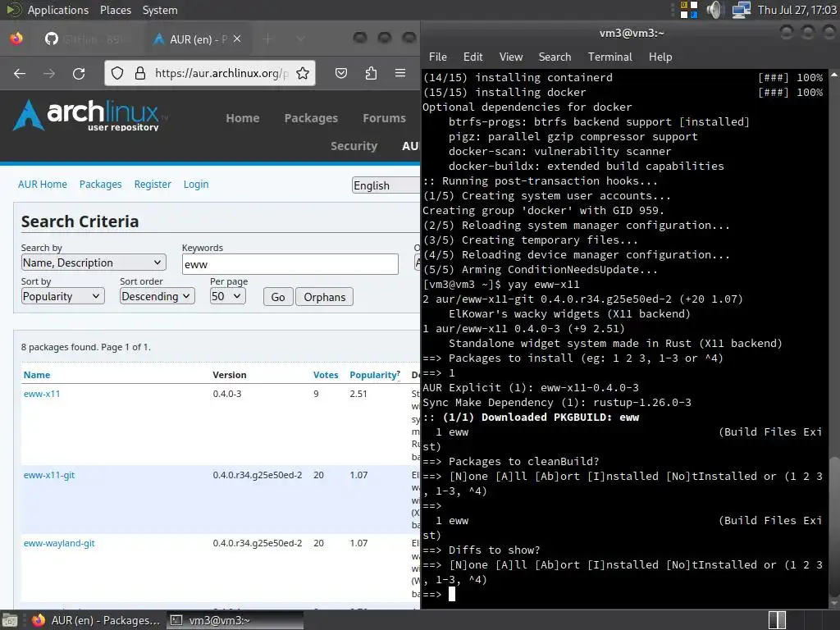Show desktop icon in bottom panel
This screenshot has width=840, height=630.
coord(10,620)
